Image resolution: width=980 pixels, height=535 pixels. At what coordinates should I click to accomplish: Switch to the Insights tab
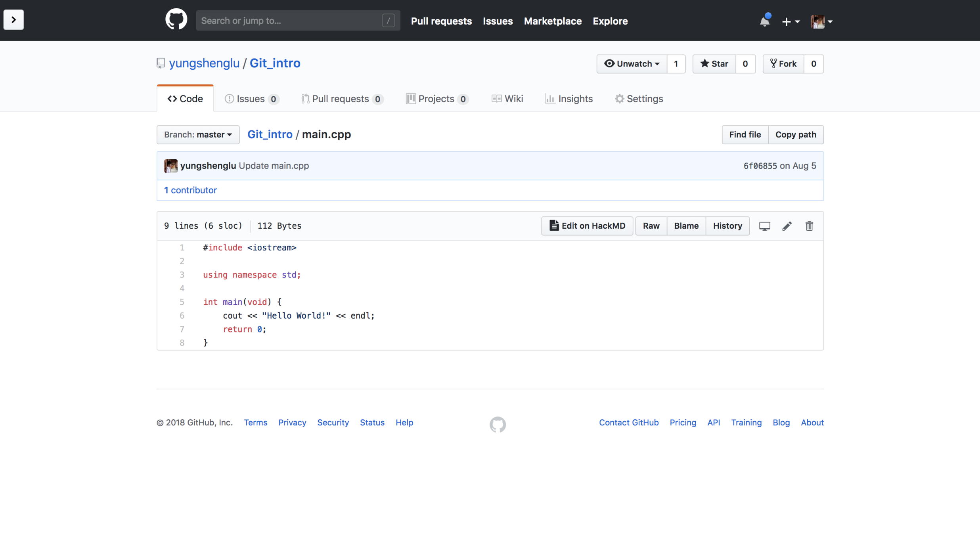569,99
